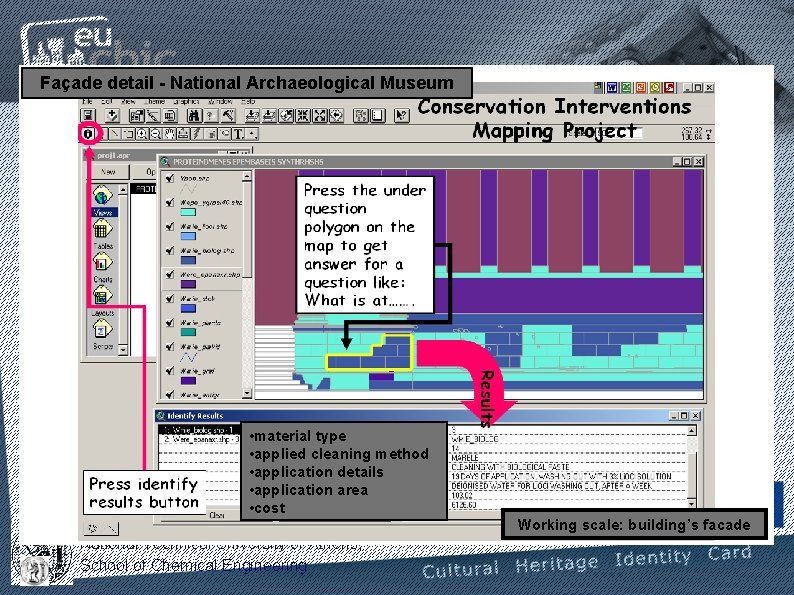Click the purple legend color swatch

click(188, 284)
